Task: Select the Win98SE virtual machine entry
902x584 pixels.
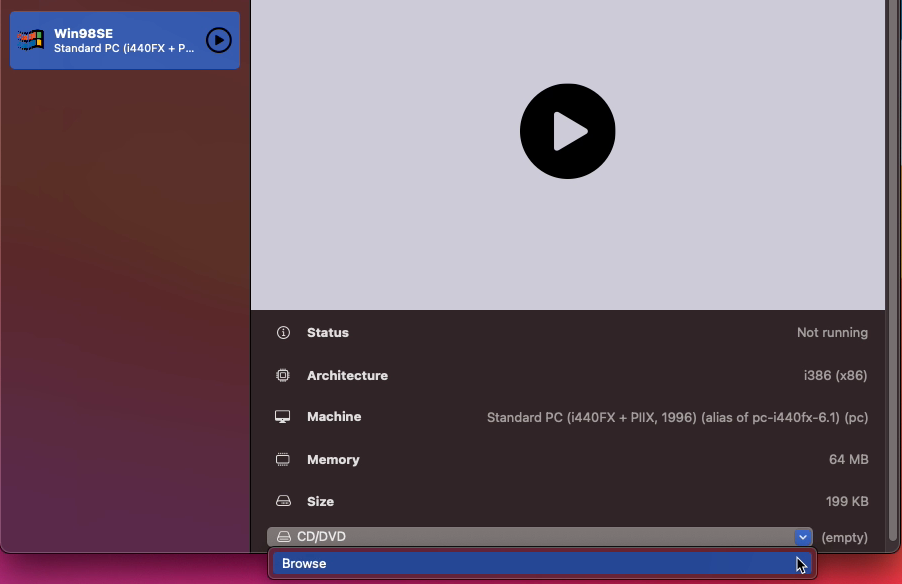Action: [125, 40]
